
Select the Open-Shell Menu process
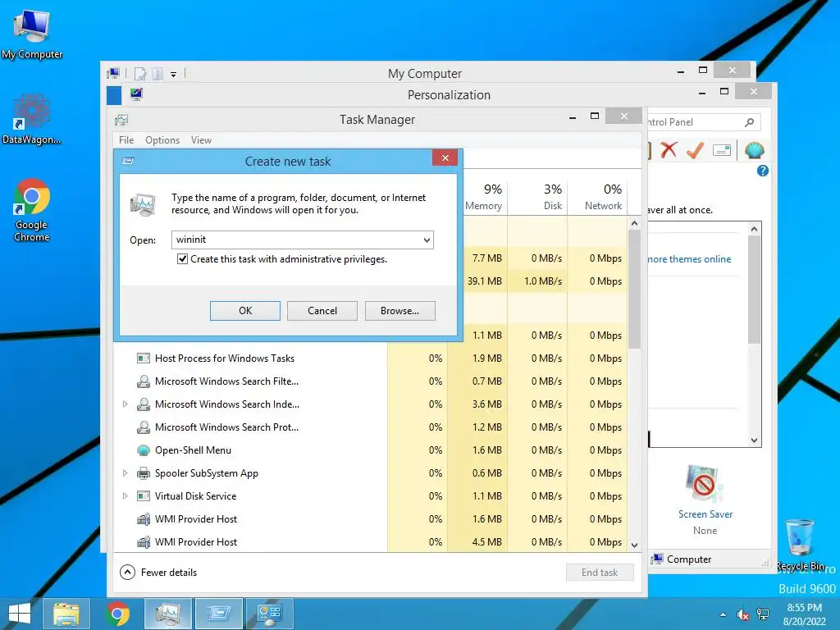click(371, 450)
